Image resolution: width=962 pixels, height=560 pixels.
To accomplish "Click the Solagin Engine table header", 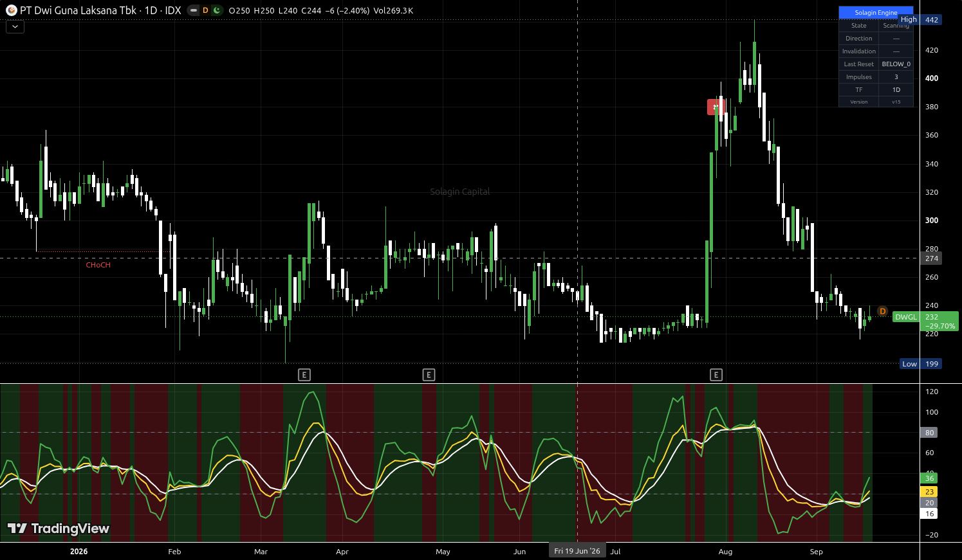I will pos(876,13).
